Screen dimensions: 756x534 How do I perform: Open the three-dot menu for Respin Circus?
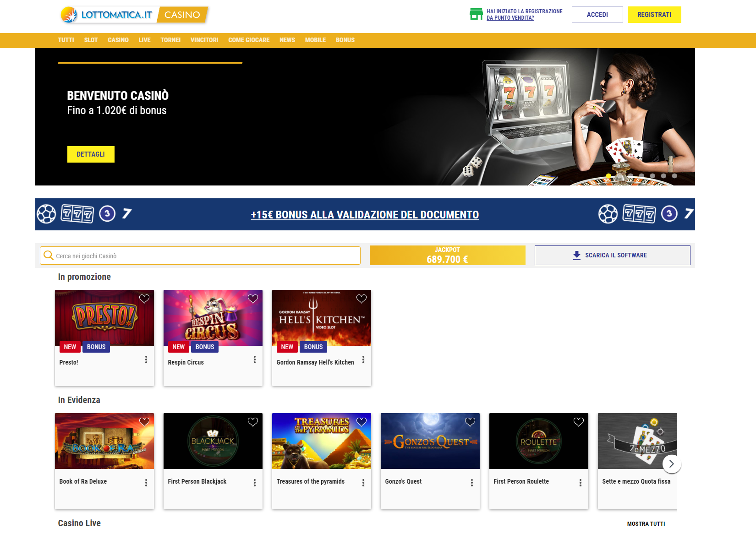[x=255, y=360]
